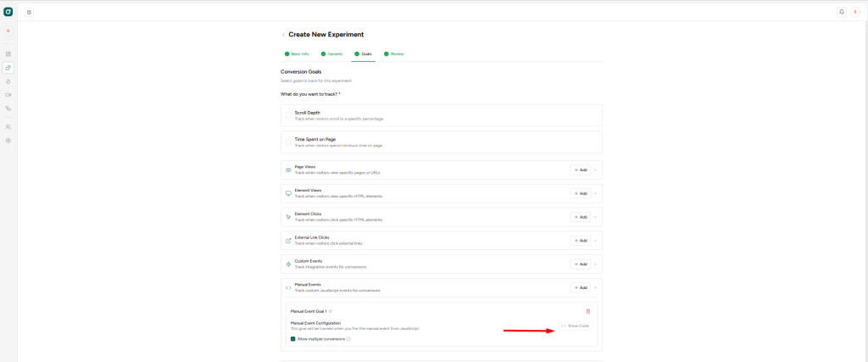This screenshot has width=868, height=362.
Task: Open the settings gear in sidebar
Action: tap(8, 141)
